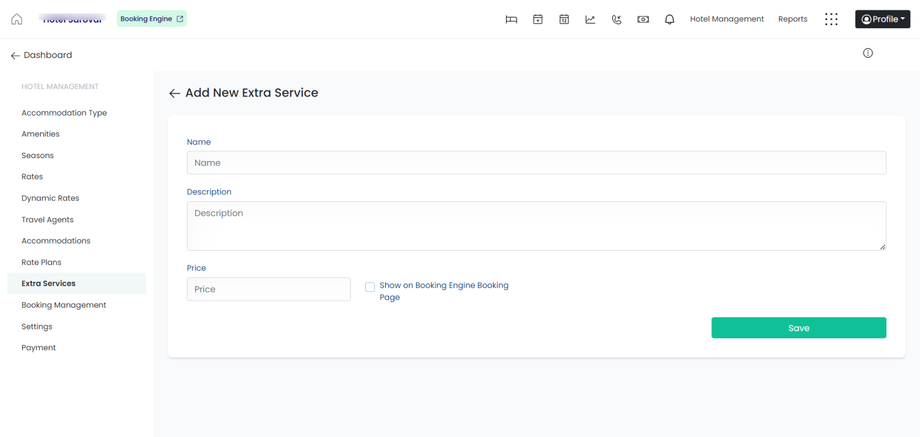Viewport: 920px width, 437px height.
Task: Click the phone call icon
Action: click(x=616, y=19)
